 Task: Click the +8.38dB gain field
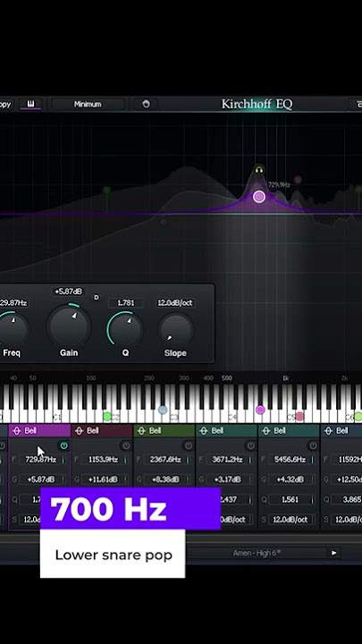coord(165,479)
